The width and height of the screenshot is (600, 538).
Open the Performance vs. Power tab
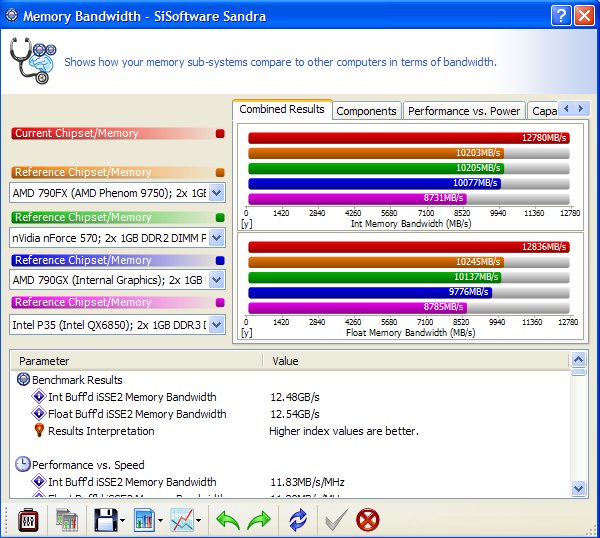[464, 111]
